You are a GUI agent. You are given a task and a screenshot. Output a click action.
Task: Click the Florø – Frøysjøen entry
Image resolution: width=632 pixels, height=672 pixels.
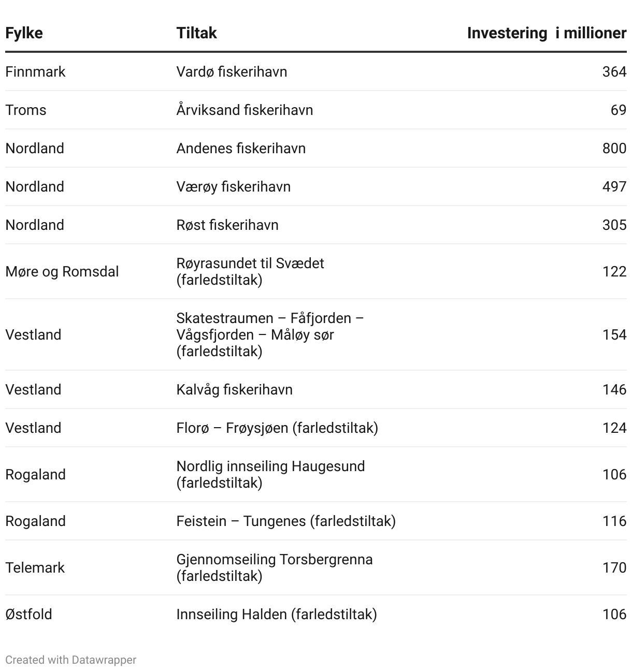277,428
